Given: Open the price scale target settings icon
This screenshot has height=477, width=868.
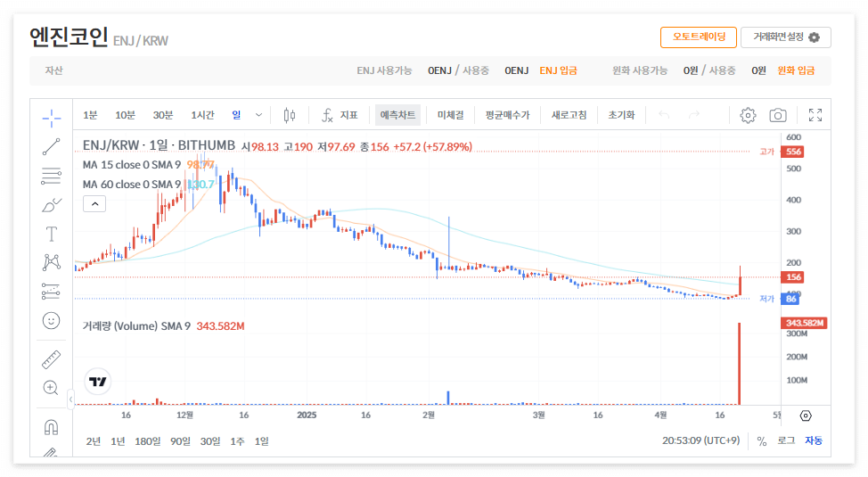Looking at the screenshot, I should tap(806, 415).
